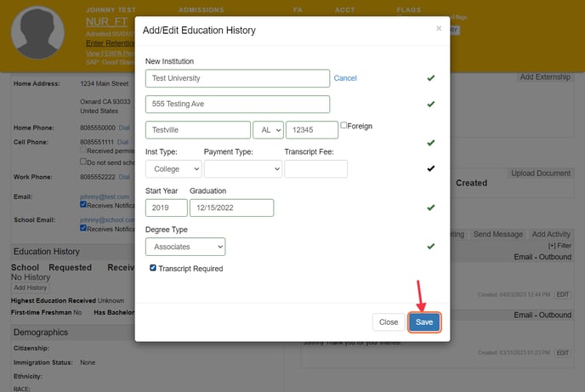Click green checkmark beside institution name
This screenshot has width=585, height=392.
[431, 78]
